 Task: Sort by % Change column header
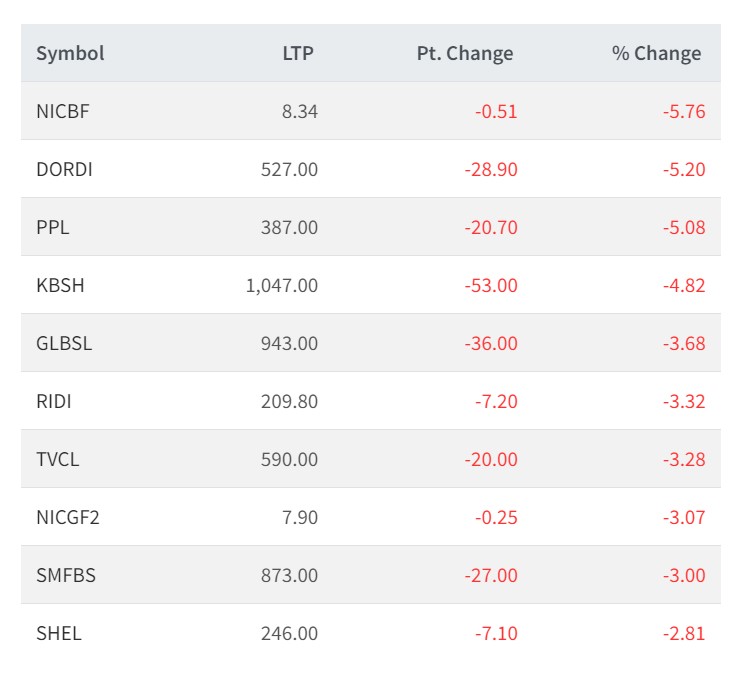(x=657, y=54)
